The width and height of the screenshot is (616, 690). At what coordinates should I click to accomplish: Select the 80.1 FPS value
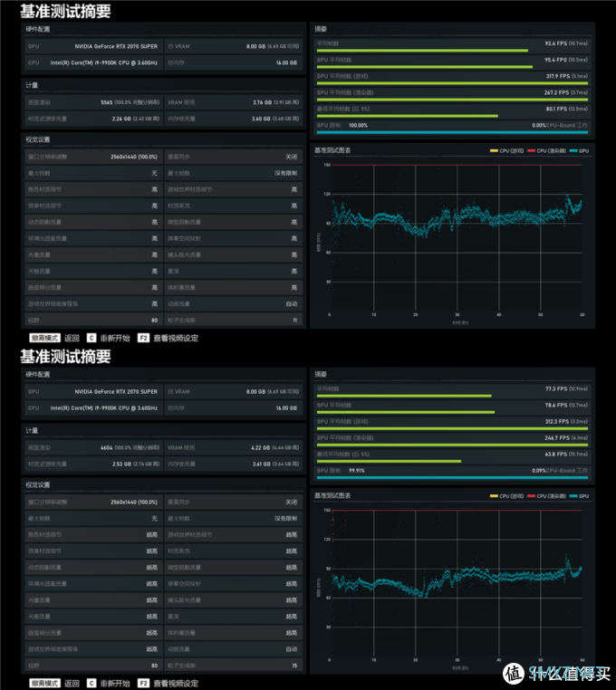556,109
